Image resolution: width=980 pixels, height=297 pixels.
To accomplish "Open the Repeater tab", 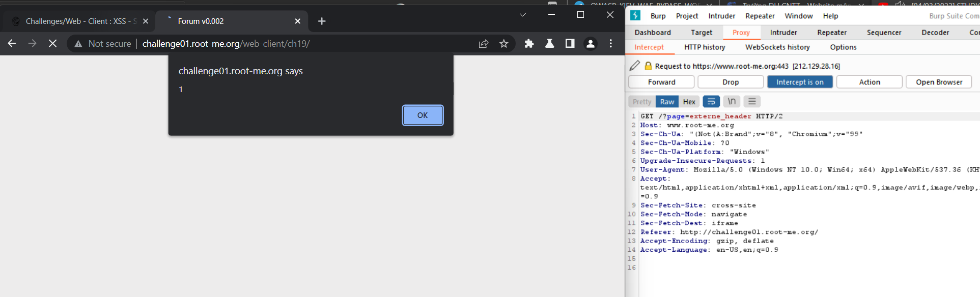I will point(832,33).
